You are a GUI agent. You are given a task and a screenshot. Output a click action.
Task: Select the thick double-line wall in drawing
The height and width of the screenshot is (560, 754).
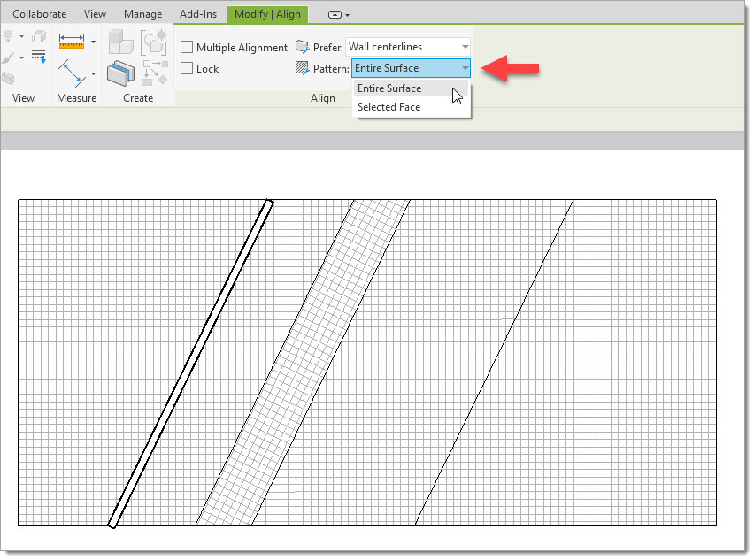190,364
